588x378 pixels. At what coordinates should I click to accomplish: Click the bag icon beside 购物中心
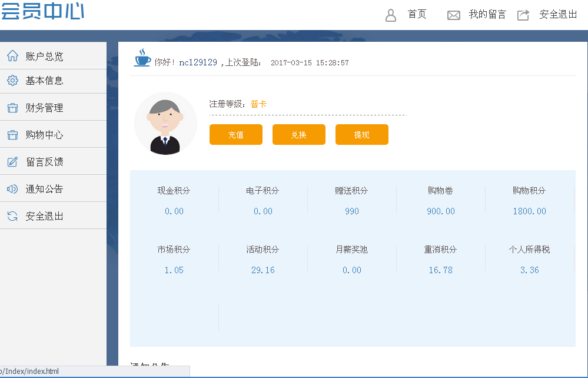(x=12, y=135)
